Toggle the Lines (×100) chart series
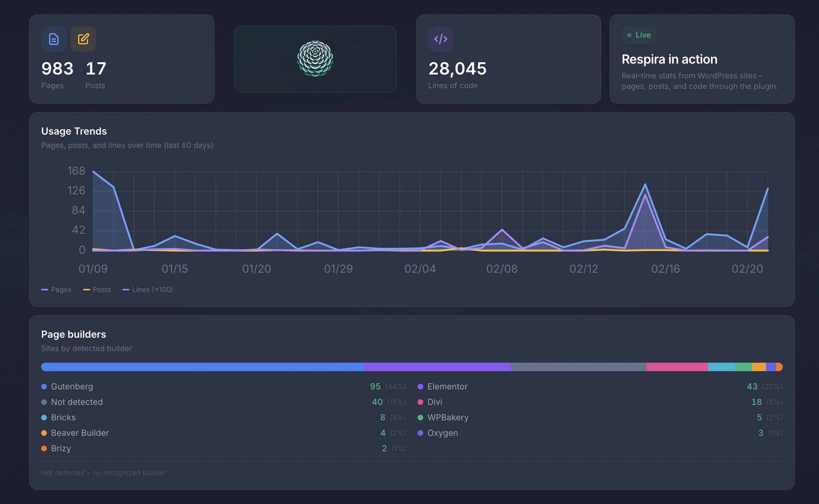Screen dimensions: 819x504 point(148,290)
